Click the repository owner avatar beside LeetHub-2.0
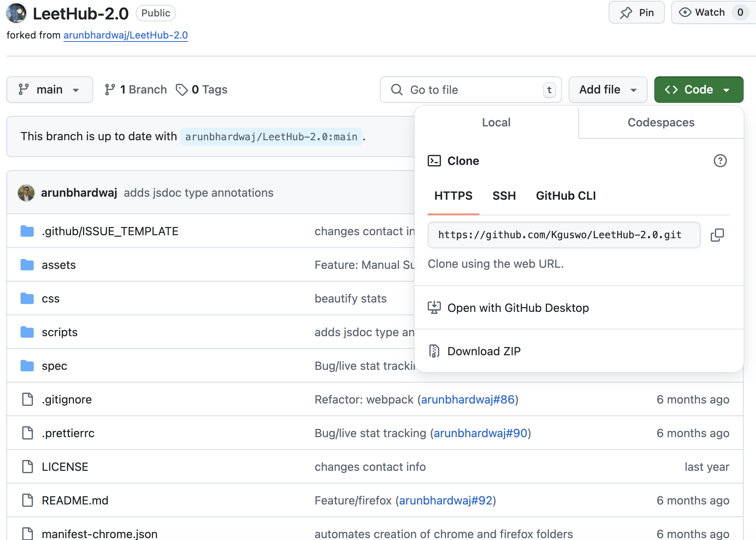This screenshot has width=756, height=540. [x=16, y=13]
